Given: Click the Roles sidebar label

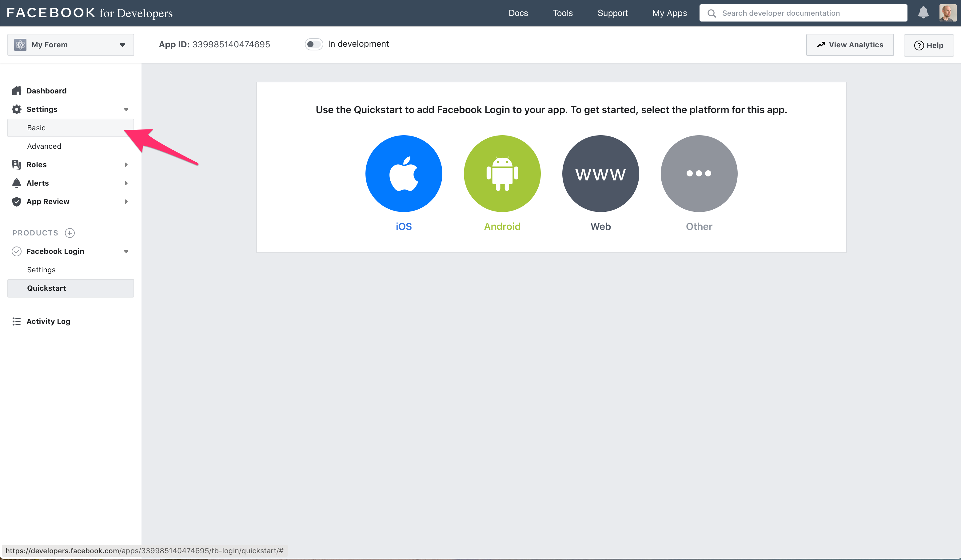Looking at the screenshot, I should (36, 164).
